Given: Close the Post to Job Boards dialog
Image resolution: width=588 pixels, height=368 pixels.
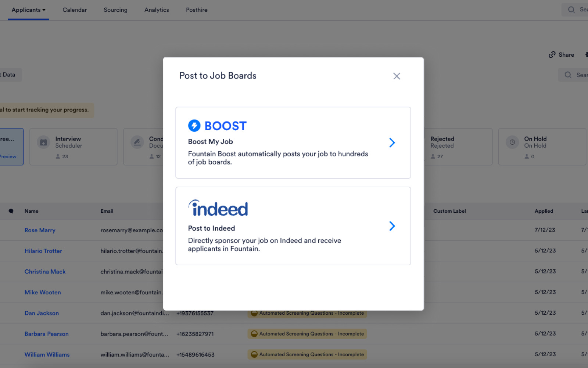Looking at the screenshot, I should pyautogui.click(x=397, y=76).
